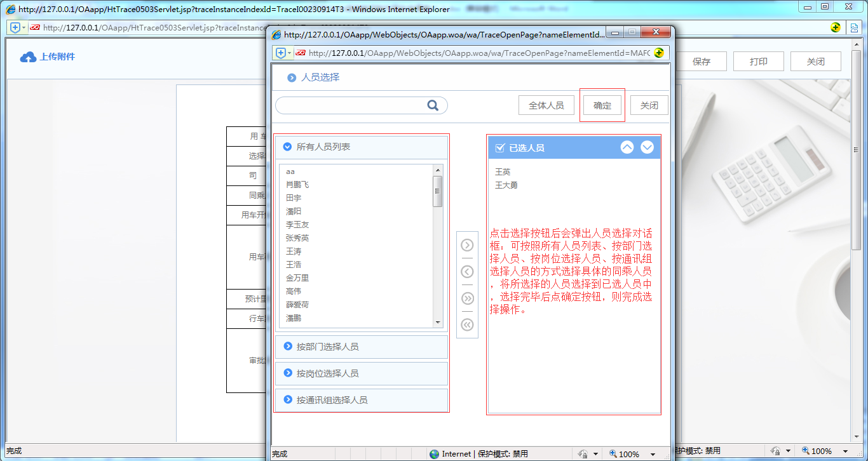Click the double right arrow transfer icon
868x461 pixels.
tap(467, 298)
